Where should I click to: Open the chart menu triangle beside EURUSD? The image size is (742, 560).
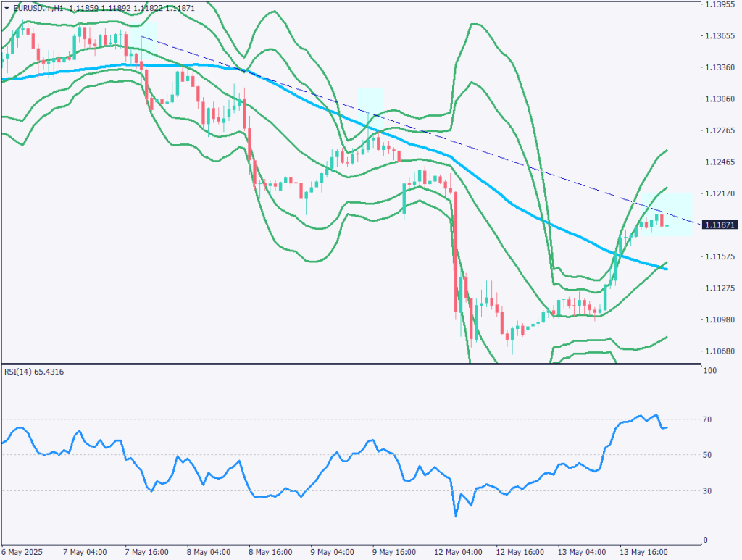pos(7,8)
